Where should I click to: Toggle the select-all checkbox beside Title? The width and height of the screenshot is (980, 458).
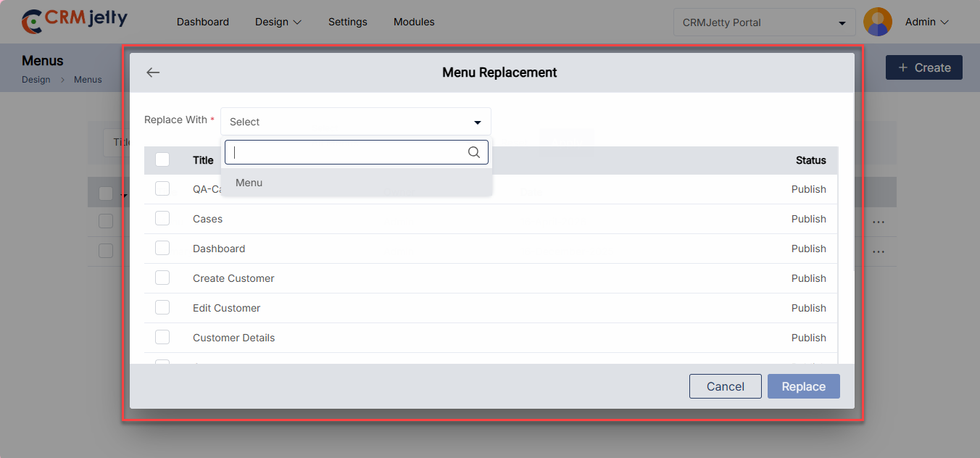(x=162, y=159)
